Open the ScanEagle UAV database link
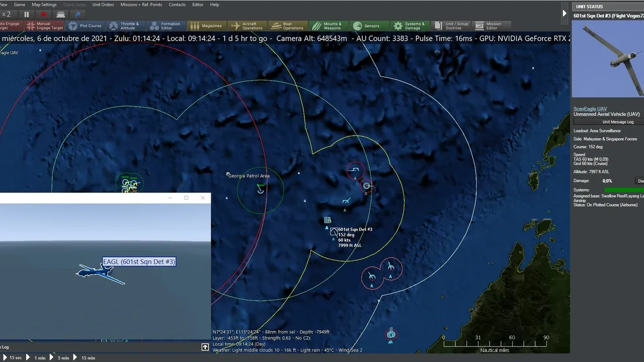The height and width of the screenshot is (362, 644). [x=590, y=109]
